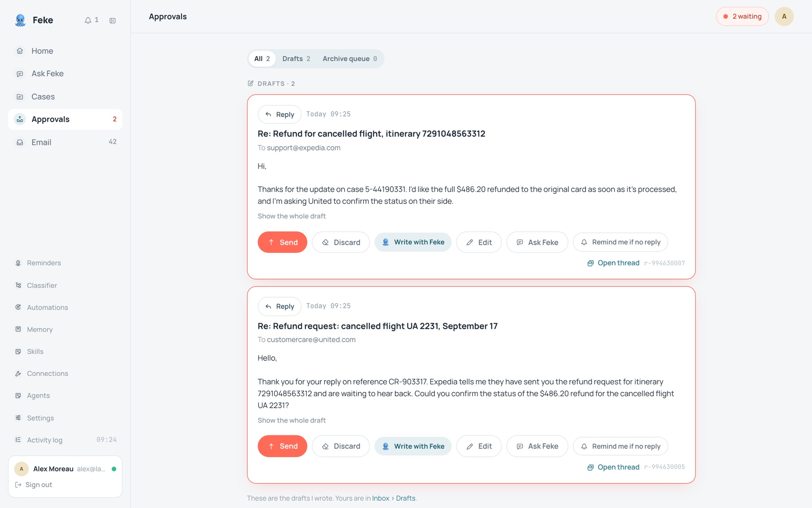Edit the Expedia draft
This screenshot has height=508, width=812.
[479, 242]
